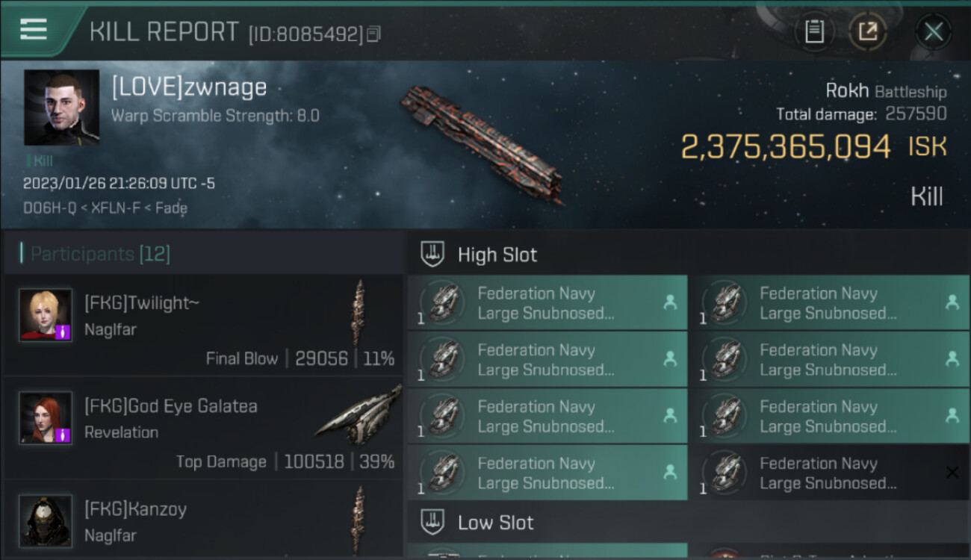The height and width of the screenshot is (560, 971).
Task: Click the X on the last high slot module
Action: 952,472
